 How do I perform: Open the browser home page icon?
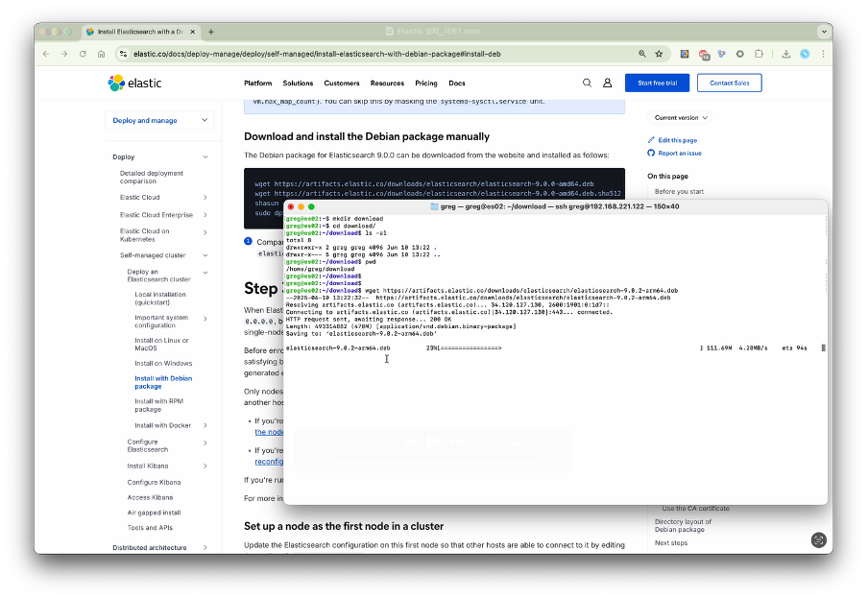pyautogui.click(x=101, y=54)
